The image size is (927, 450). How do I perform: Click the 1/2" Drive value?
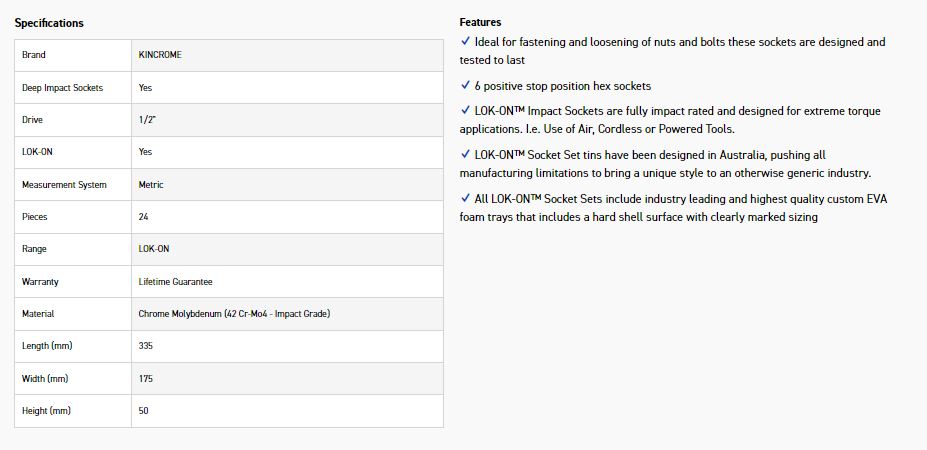pos(147,120)
